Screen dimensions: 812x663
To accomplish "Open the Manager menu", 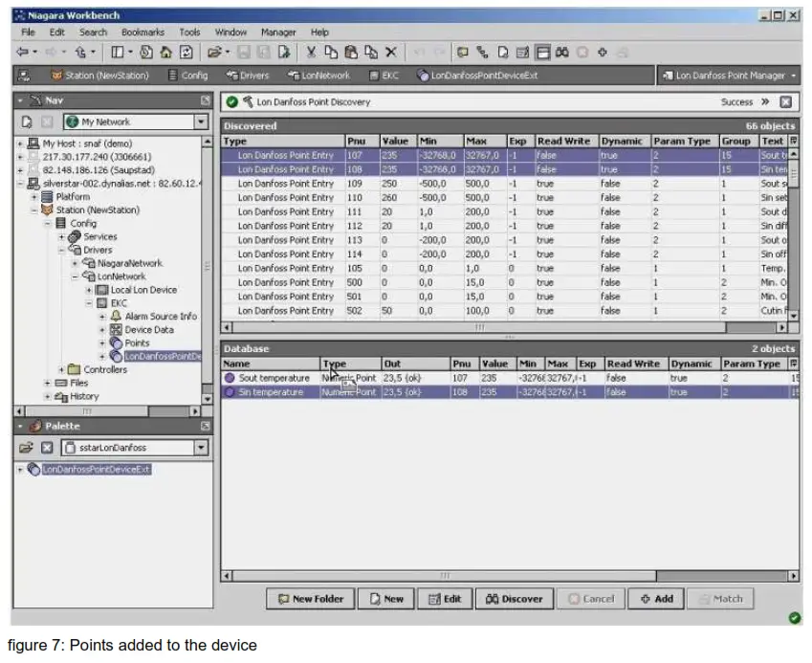I will pyautogui.click(x=277, y=33).
